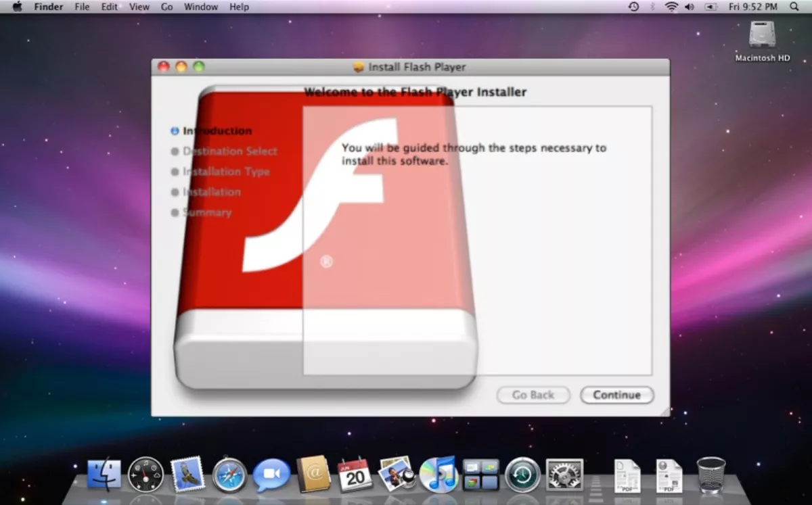Open the Window menu
Viewport: 812px width, 505px height.
coord(201,7)
